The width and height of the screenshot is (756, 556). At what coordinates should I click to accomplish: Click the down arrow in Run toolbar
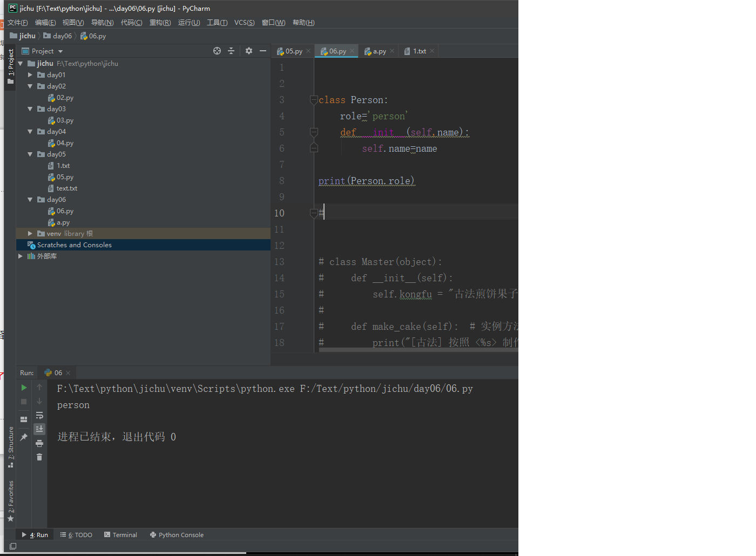[39, 401]
